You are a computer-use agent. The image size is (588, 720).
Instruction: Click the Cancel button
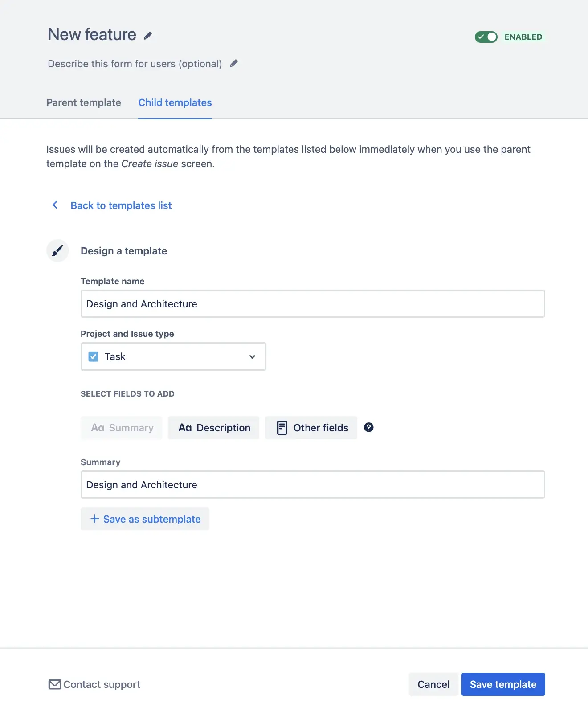[x=433, y=684]
